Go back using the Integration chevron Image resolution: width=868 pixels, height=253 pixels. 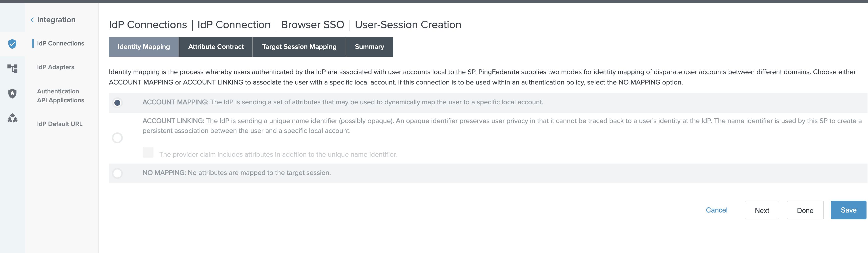[x=32, y=20]
